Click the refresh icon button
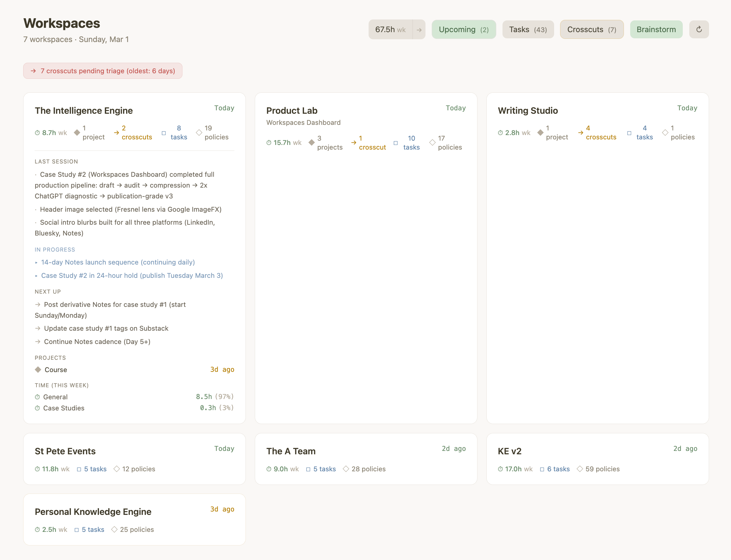This screenshot has width=731, height=560. 699,29
